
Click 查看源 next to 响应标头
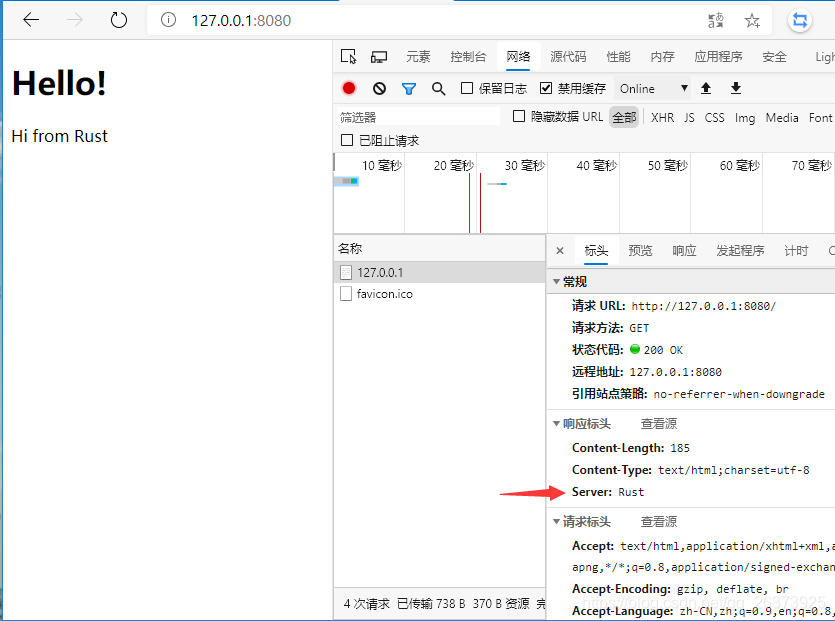tap(658, 423)
